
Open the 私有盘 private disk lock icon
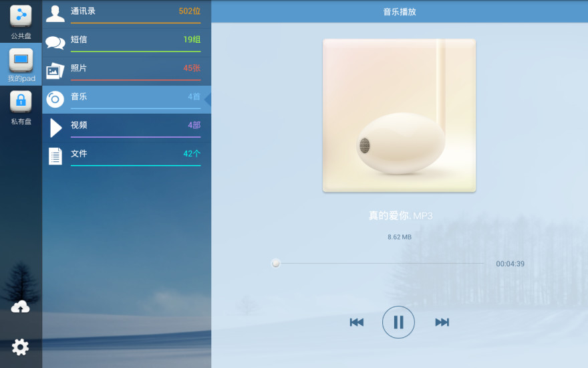pyautogui.click(x=21, y=102)
